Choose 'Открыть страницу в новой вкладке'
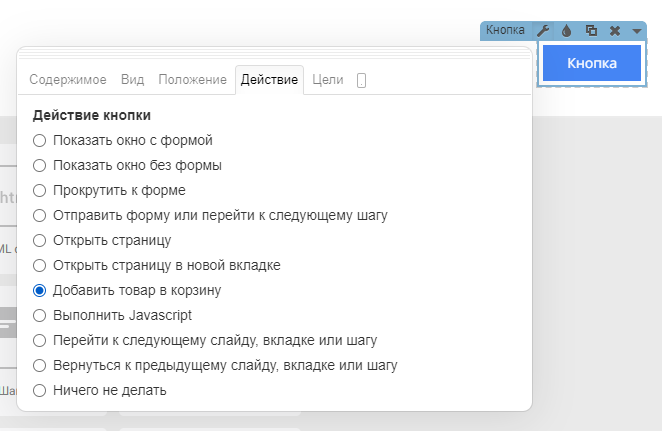Image resolution: width=662 pixels, height=431 pixels. click(x=39, y=265)
